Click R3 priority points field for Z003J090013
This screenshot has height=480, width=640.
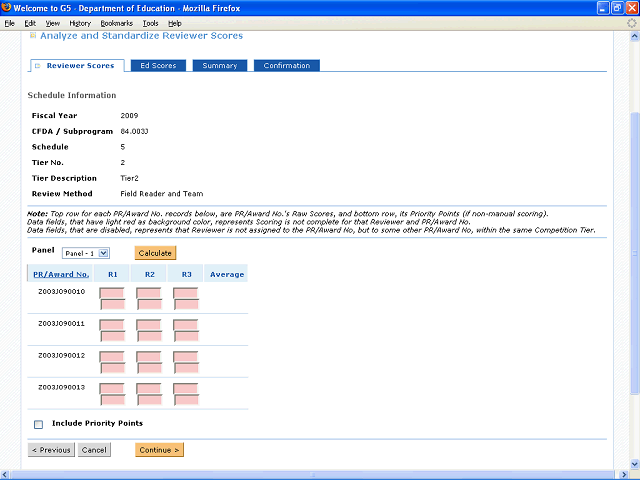point(187,400)
